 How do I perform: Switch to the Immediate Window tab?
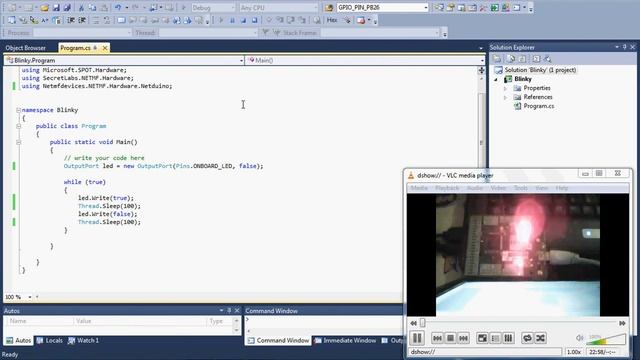click(x=345, y=340)
